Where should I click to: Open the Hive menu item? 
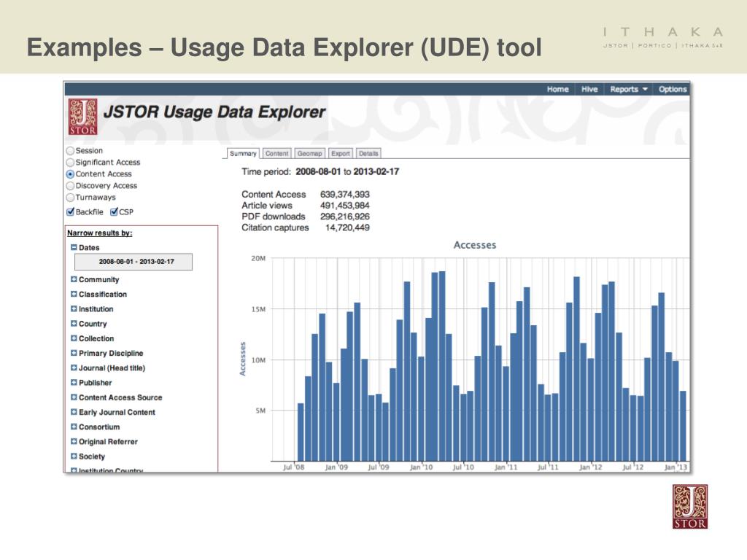(x=589, y=89)
